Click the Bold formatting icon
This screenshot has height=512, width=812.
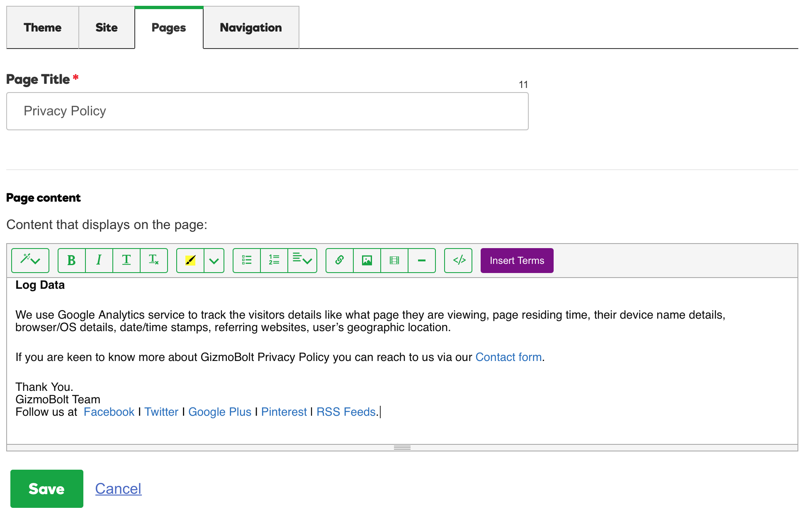click(x=71, y=260)
